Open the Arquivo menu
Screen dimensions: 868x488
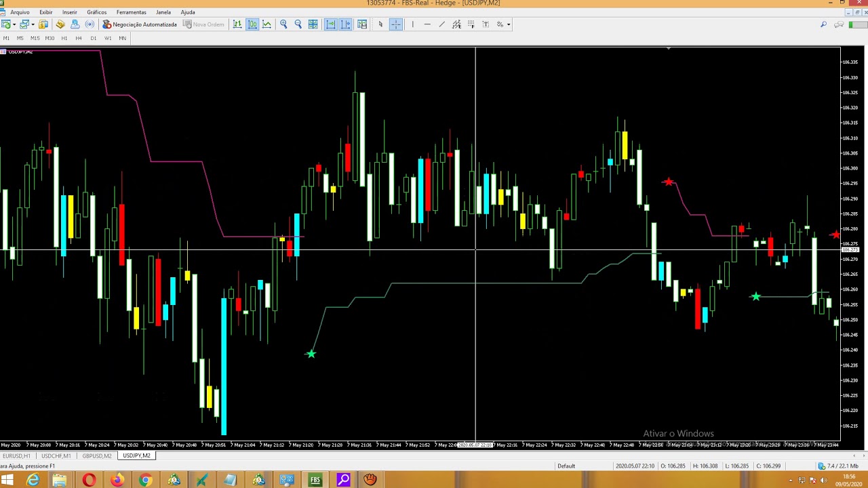coord(20,12)
